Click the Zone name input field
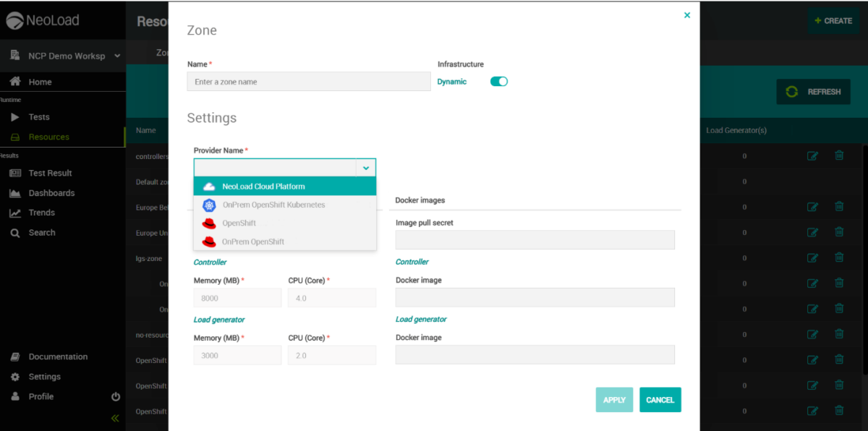Viewport: 868px width, 431px height. [309, 82]
